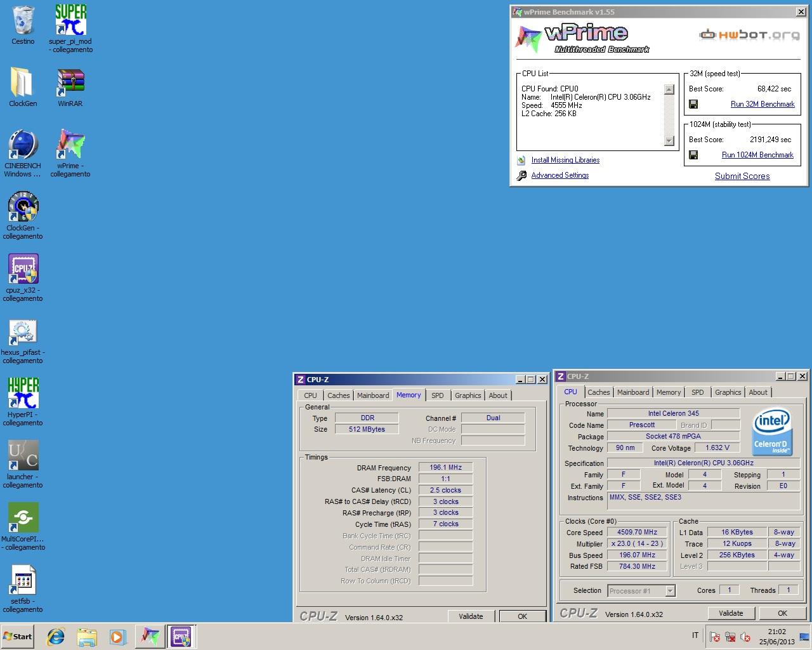Select the CINEBENCH Windows shortcut icon
812x650 pixels.
(23, 153)
